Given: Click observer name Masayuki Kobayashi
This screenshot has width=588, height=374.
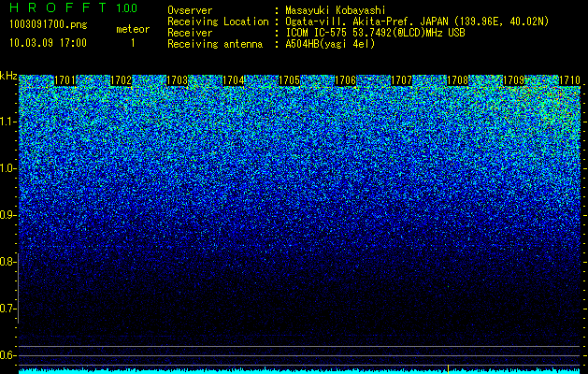Looking at the screenshot, I should tap(336, 10).
